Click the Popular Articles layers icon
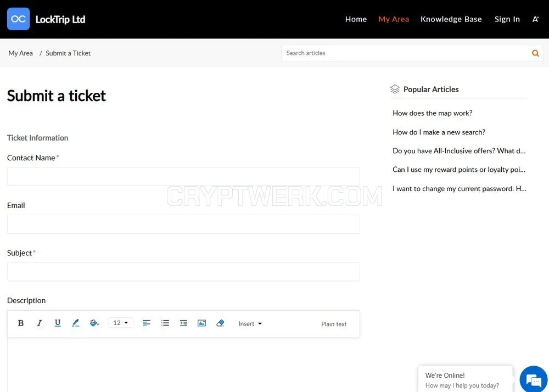Image resolution: width=549 pixels, height=392 pixels. click(x=395, y=89)
